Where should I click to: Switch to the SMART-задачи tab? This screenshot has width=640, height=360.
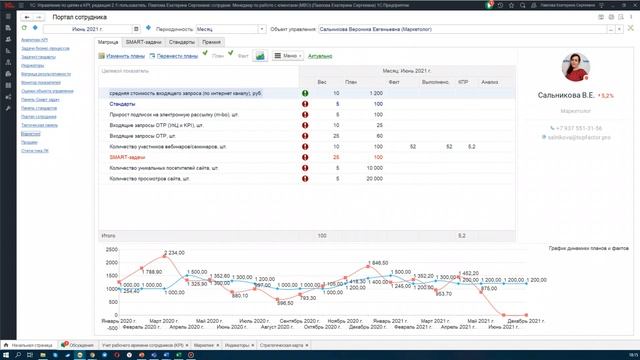(143, 42)
